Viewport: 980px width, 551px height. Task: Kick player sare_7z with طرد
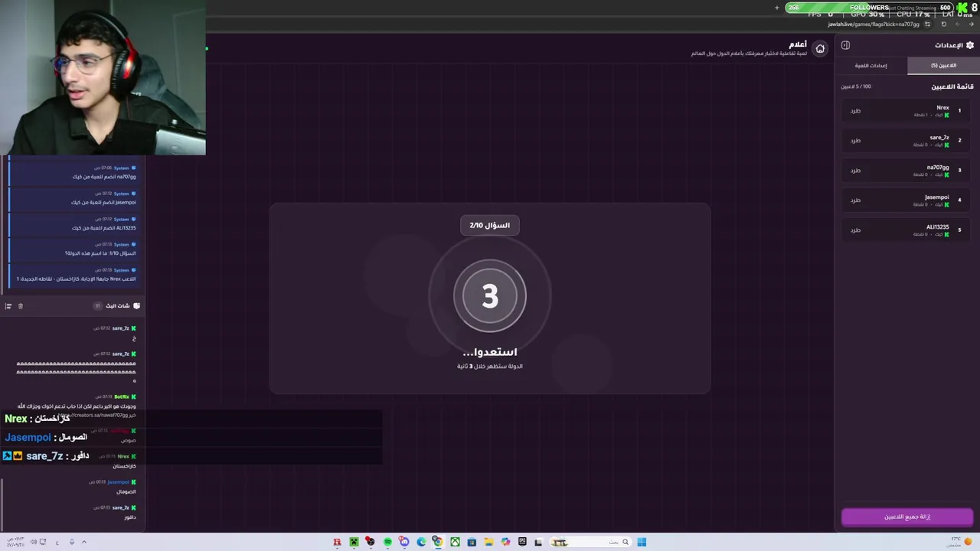pos(855,141)
